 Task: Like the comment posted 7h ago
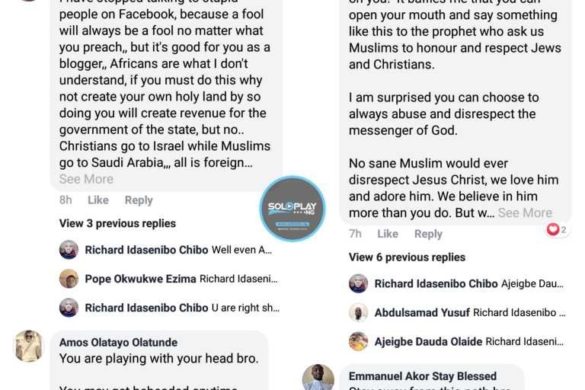click(388, 234)
